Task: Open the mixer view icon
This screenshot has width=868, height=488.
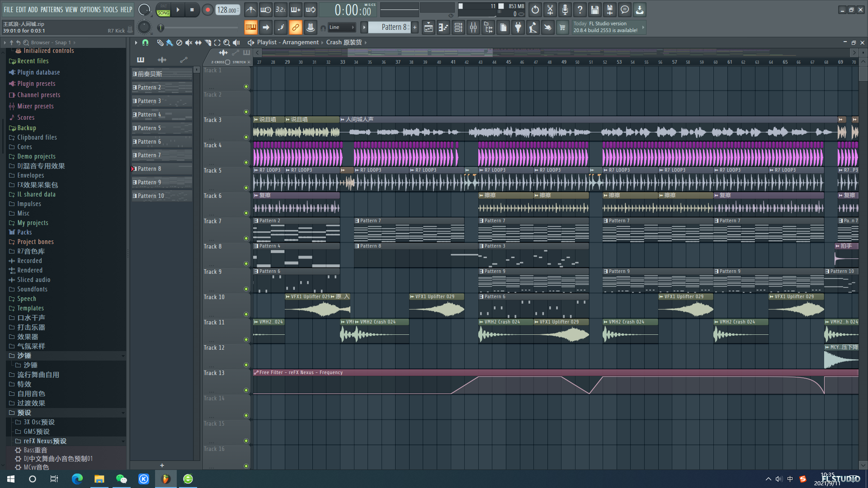Action: 473,28
